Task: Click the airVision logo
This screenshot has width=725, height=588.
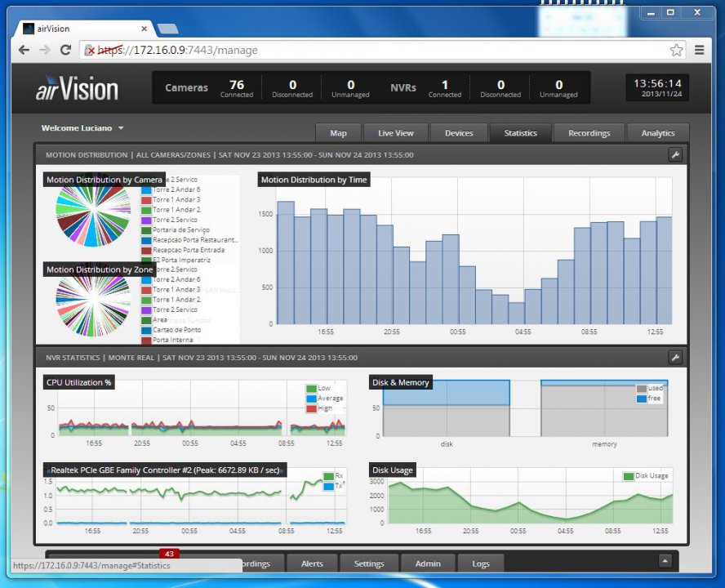Action: (x=77, y=88)
